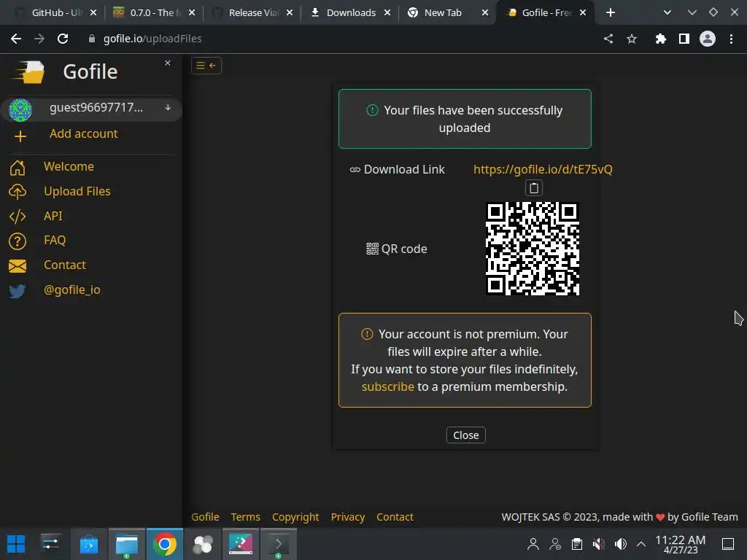Viewport: 747px width, 560px height.
Task: Expand hidden system tray icons arrow
Action: tap(641, 544)
